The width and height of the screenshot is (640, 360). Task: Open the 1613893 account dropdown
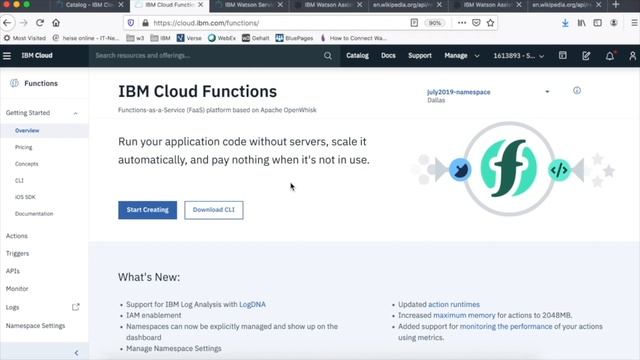coord(519,56)
